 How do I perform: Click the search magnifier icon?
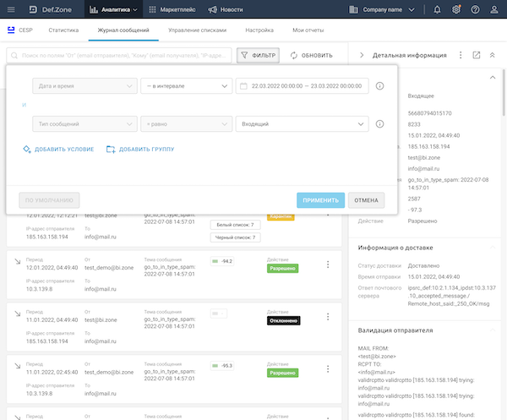click(14, 56)
